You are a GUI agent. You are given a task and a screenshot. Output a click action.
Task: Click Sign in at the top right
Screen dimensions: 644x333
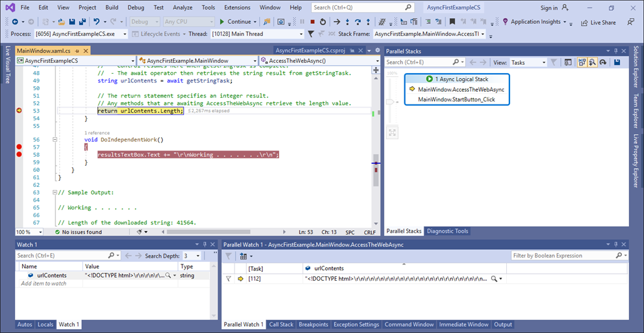(x=549, y=8)
